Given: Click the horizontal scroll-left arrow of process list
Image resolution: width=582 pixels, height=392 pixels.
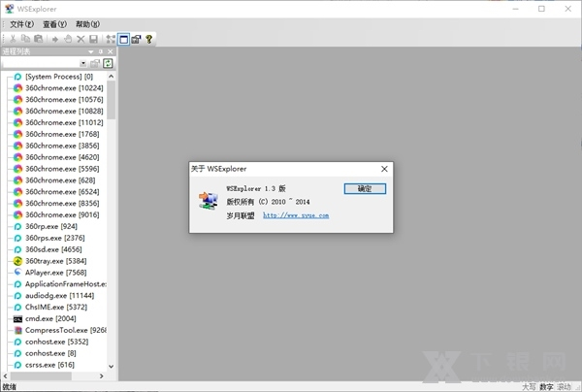Looking at the screenshot, I should pyautogui.click(x=6, y=376).
